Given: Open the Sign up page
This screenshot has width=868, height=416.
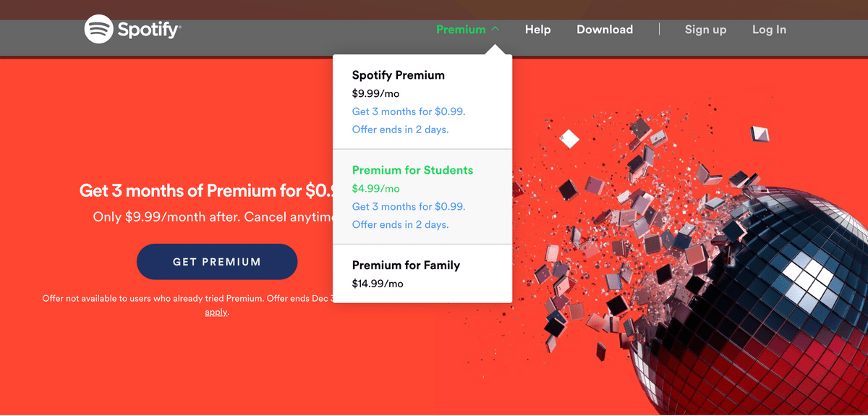Looking at the screenshot, I should click(x=705, y=30).
